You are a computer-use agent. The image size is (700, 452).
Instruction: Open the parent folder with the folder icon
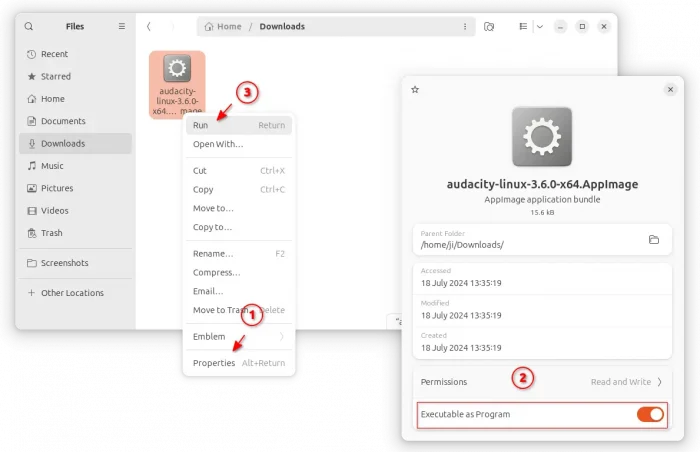tap(654, 240)
